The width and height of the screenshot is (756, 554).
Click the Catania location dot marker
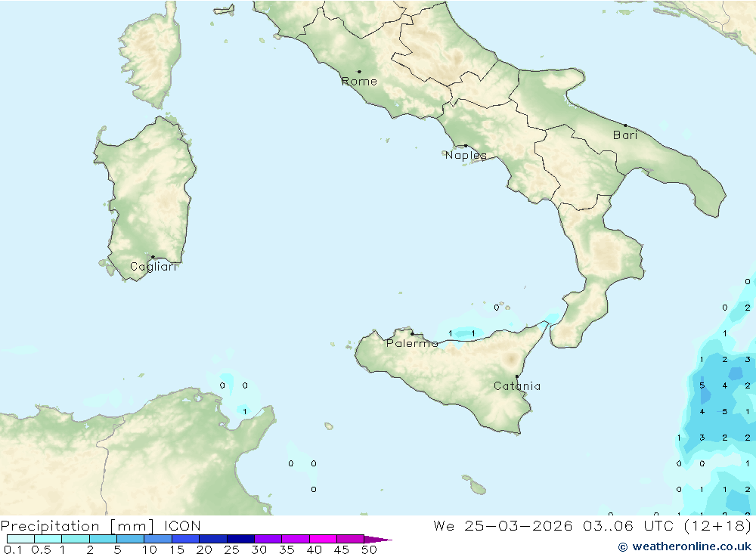517,376
